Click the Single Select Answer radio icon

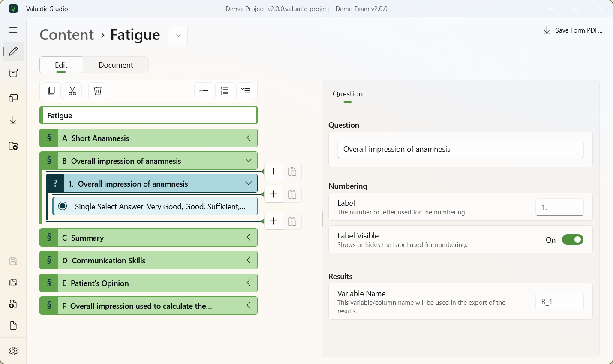pos(63,206)
